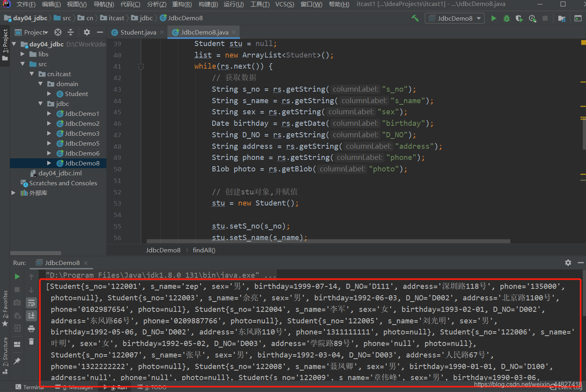This screenshot has width=586, height=392.
Task: Collapse the day04_jdbc root node
Action: pyautogui.click(x=14, y=44)
